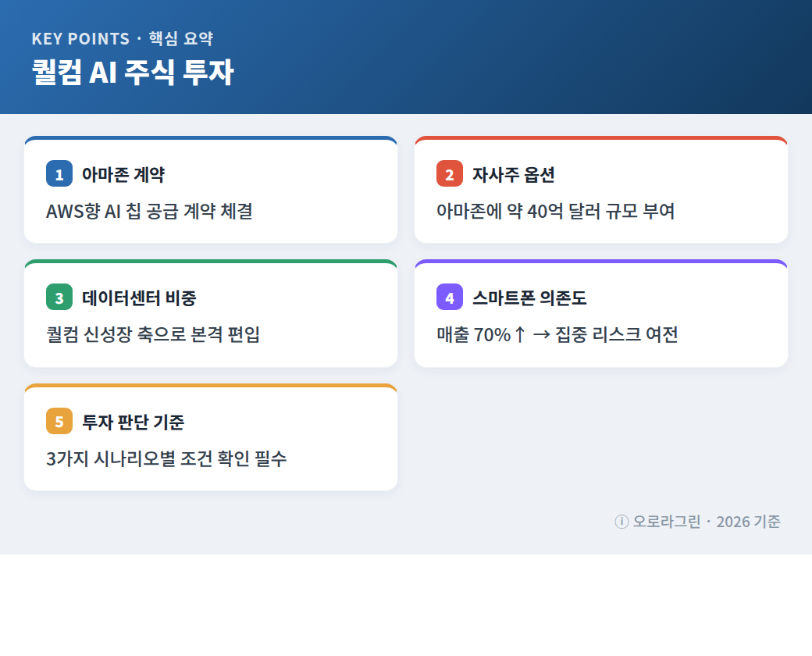This screenshot has height=656, width=812.
Task: Click the text AWS향 AI 칩 공급 계약 체결
Action: click(149, 211)
